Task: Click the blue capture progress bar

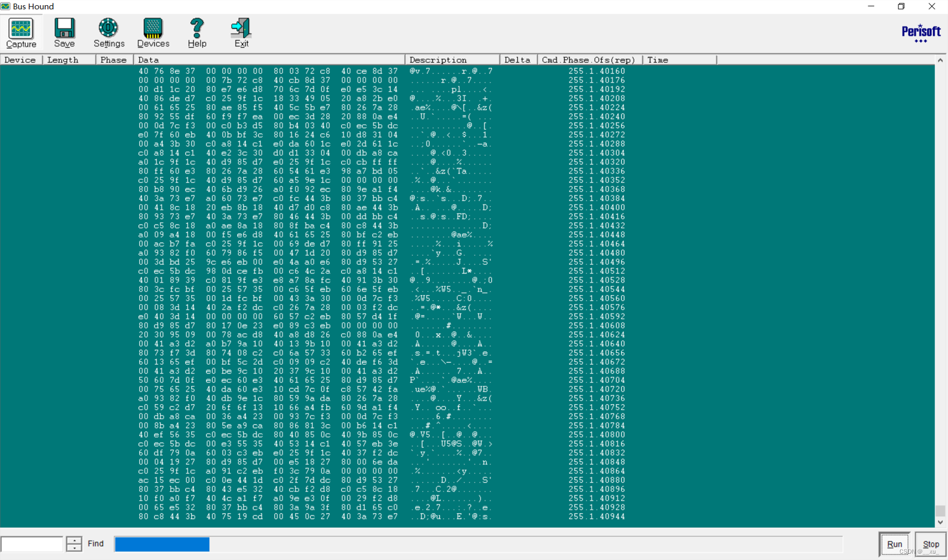Action: (162, 544)
